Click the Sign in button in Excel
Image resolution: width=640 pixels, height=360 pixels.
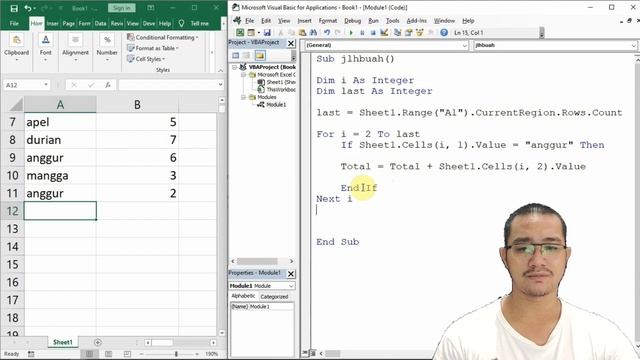tap(122, 8)
